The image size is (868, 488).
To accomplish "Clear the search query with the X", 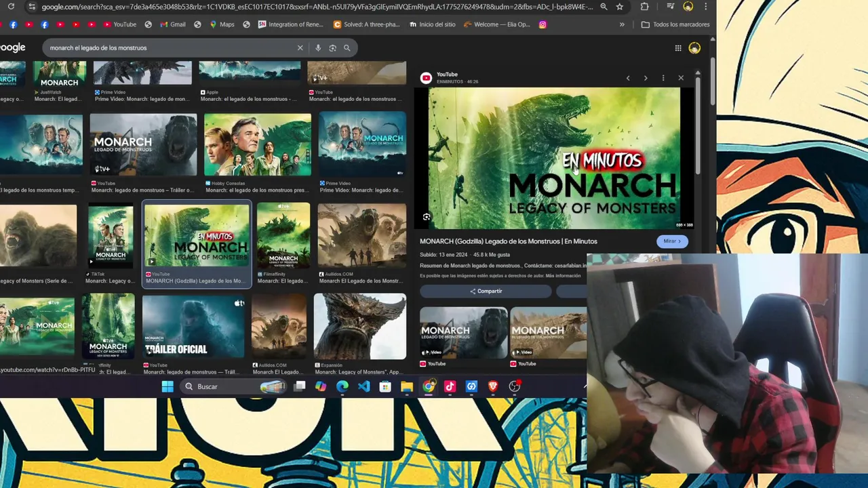I will 300,48.
